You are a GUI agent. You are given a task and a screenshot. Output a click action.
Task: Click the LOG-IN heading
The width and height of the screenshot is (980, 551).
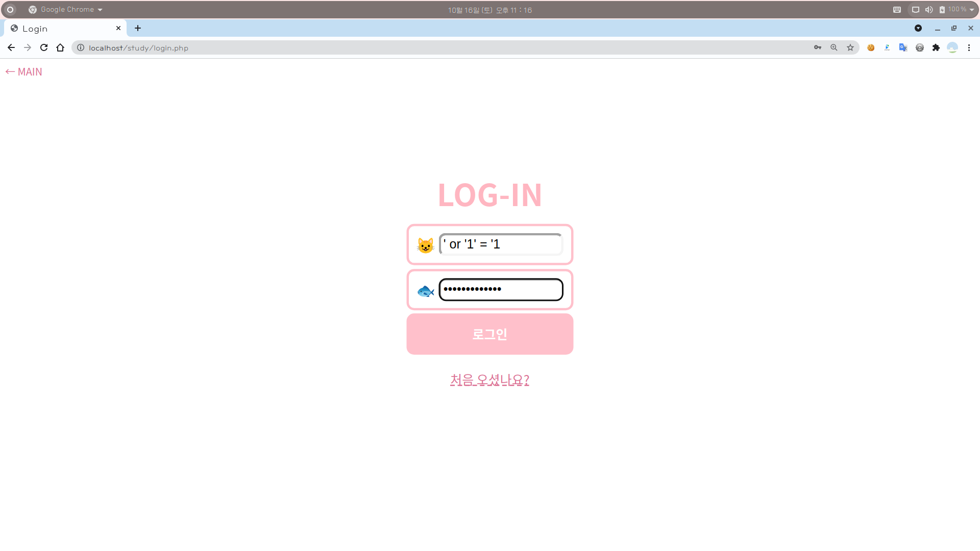490,195
